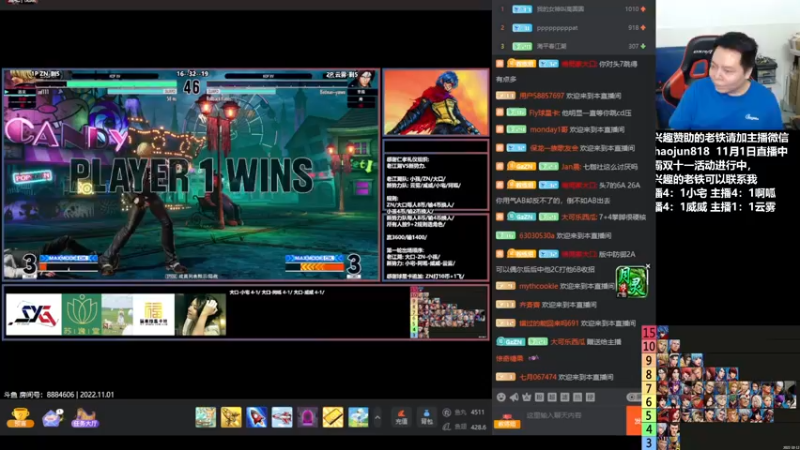Click the crown noble icon in chat toolbar
The image size is (800, 450).
527,397
